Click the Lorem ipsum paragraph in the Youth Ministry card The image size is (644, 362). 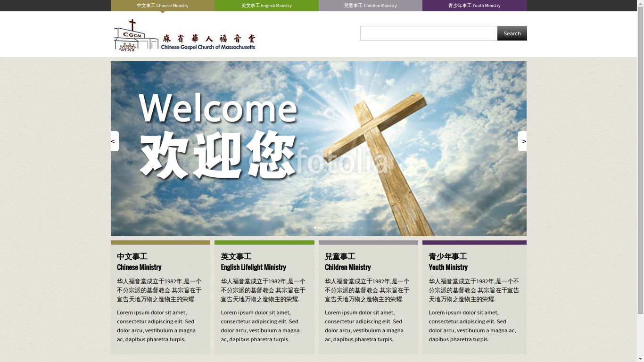[472, 326]
